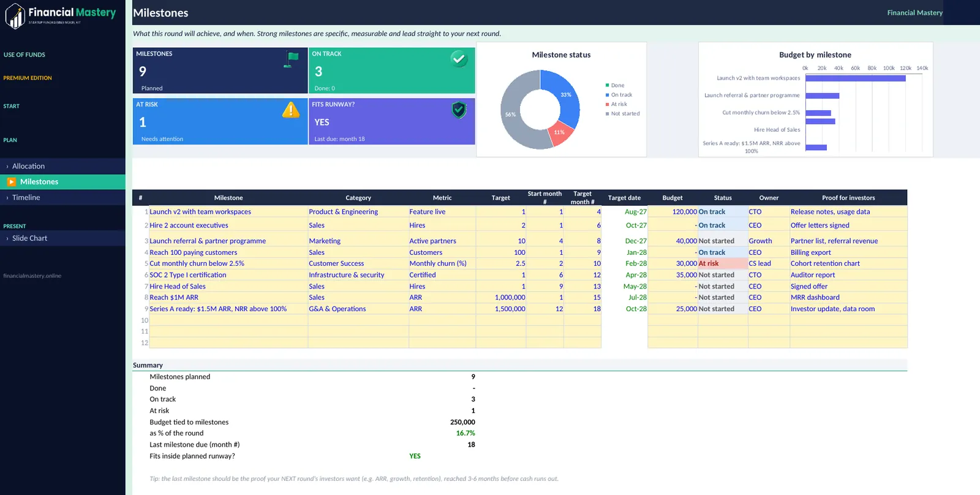The image size is (980, 495).
Task: Select budget cell '120,000'
Action: (x=673, y=212)
